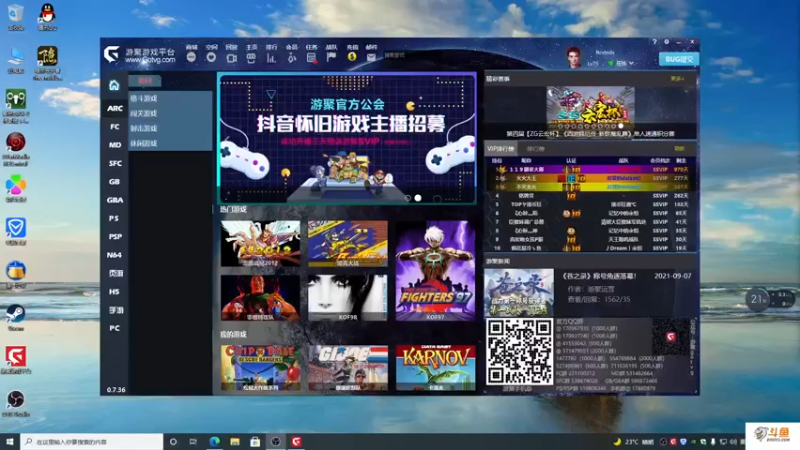Open the 邮件 mail envelope icon
The height and width of the screenshot is (450, 800).
click(371, 58)
